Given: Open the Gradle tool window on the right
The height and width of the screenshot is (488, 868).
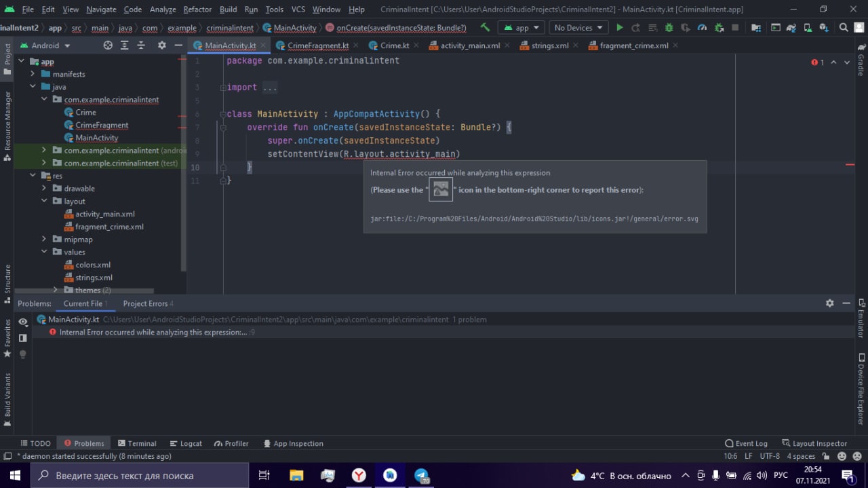Looking at the screenshot, I should (861, 60).
